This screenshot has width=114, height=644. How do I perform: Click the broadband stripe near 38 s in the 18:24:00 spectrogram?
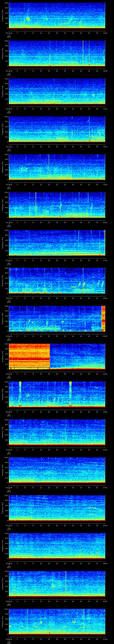click(70, 394)
